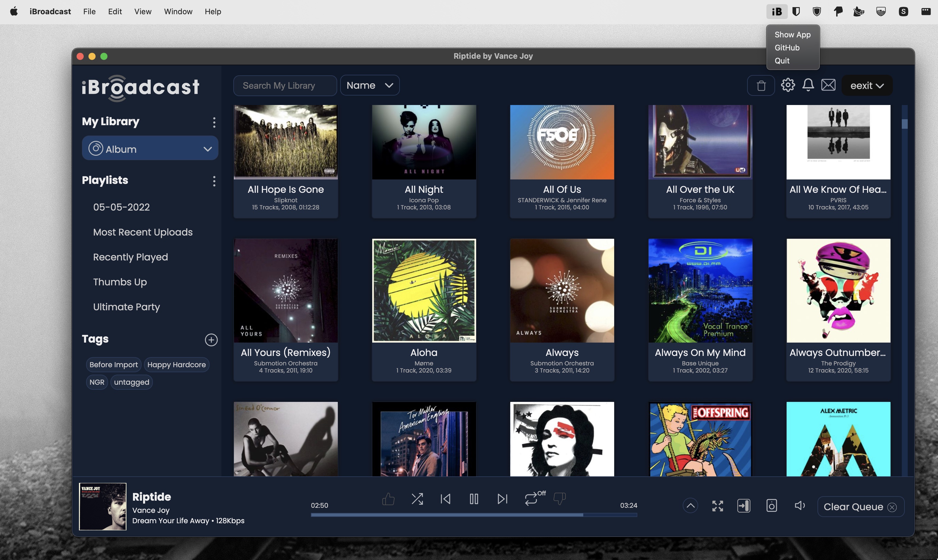
Task: Expand the eexit account menu
Action: tap(867, 86)
